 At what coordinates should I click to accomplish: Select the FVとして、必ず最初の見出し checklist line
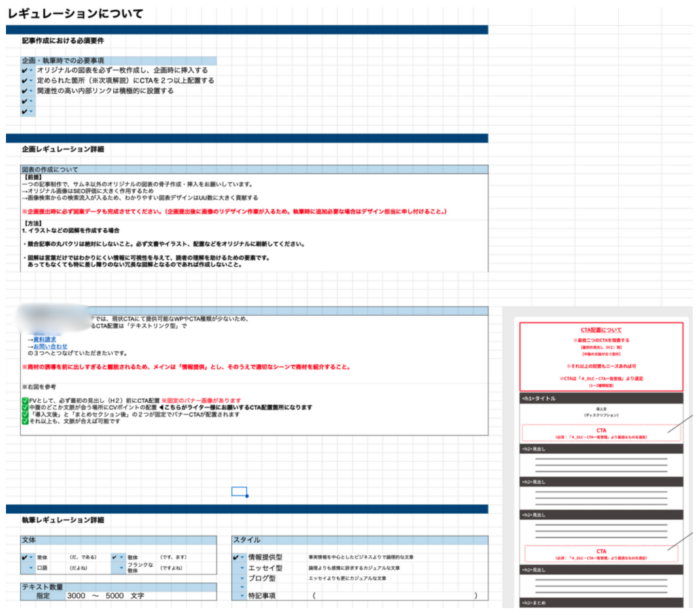coord(132,400)
